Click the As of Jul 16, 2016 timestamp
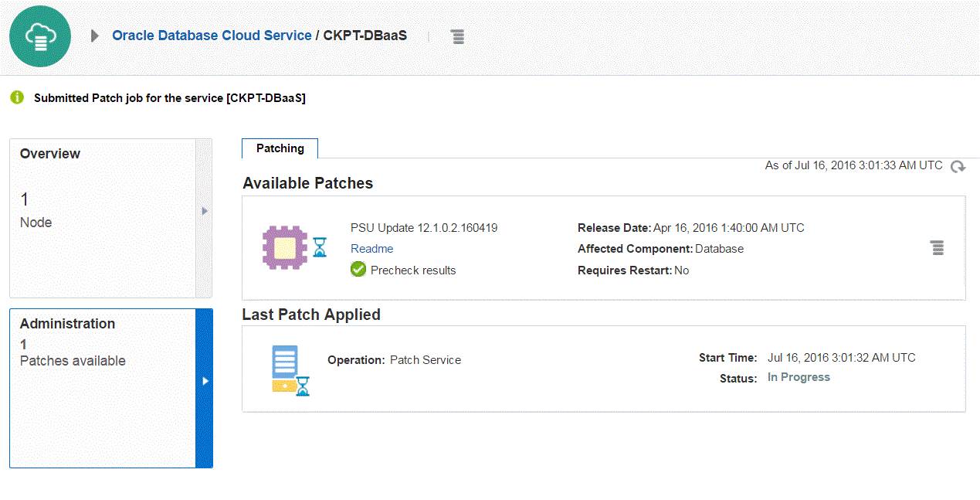This screenshot has height=500, width=980. 853,165
